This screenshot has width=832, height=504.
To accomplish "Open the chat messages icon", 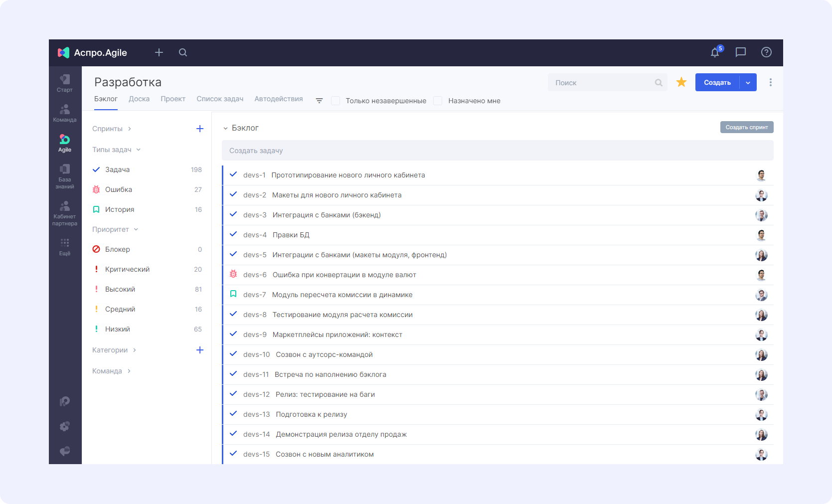I will [x=741, y=52].
